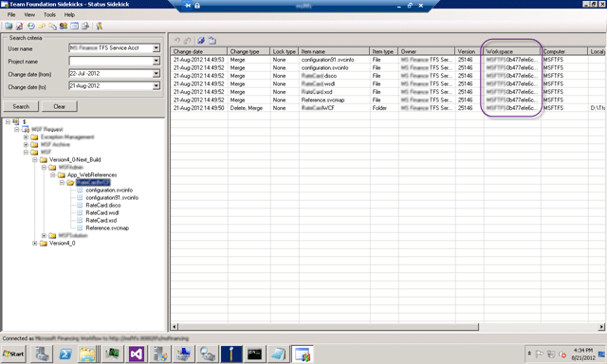The width and height of the screenshot is (607, 364).
Task: Open the Project name dropdown arrow
Action: pyautogui.click(x=156, y=61)
